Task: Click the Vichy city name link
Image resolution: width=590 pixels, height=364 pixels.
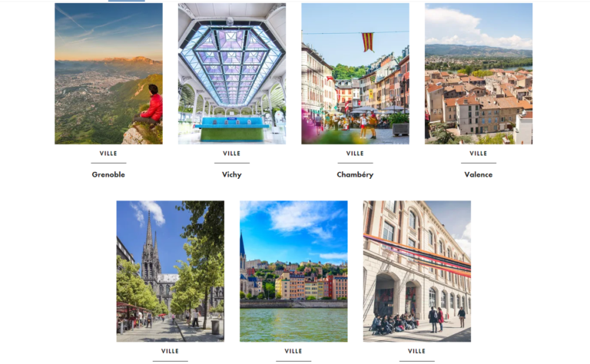Action: tap(232, 174)
